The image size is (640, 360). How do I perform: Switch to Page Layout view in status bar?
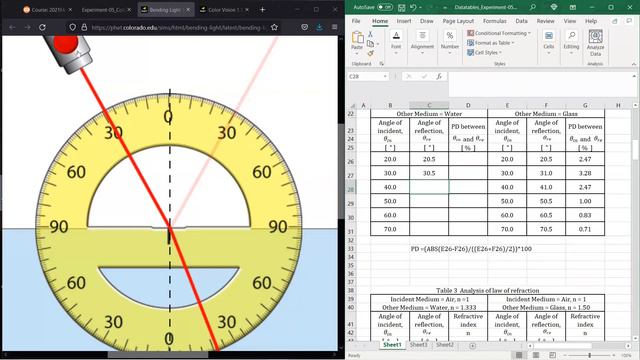tap(536, 355)
